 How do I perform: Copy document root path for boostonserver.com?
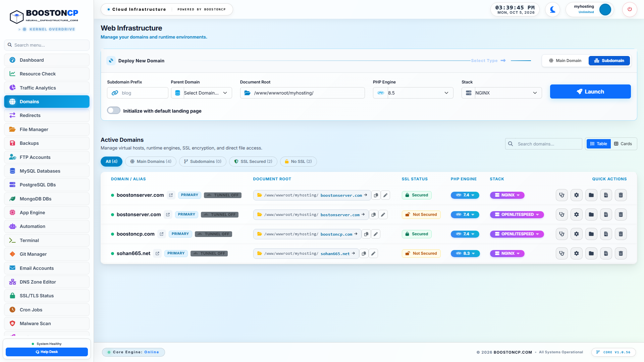click(x=376, y=195)
